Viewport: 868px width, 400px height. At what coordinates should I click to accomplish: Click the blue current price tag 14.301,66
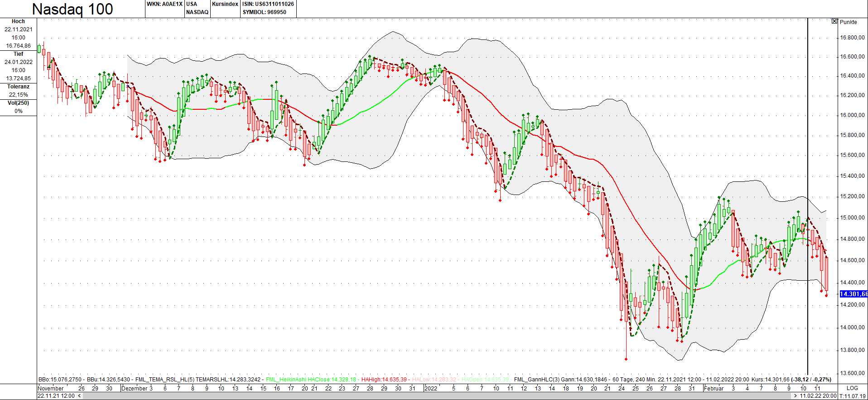click(854, 294)
